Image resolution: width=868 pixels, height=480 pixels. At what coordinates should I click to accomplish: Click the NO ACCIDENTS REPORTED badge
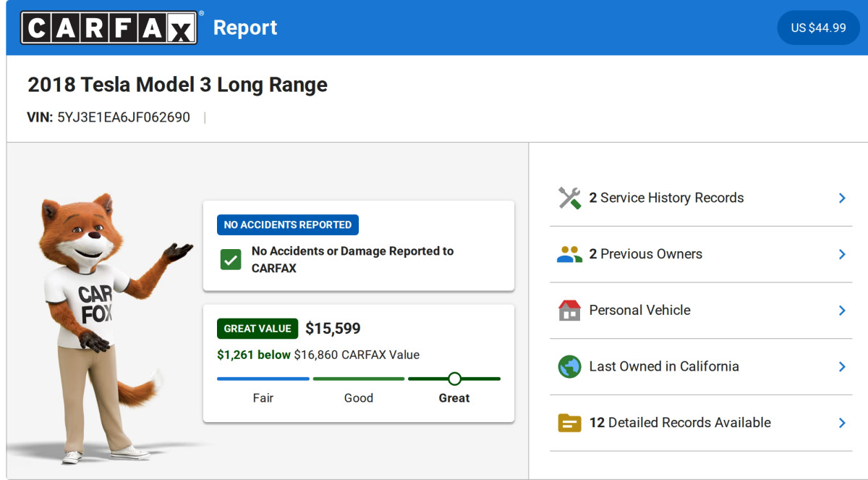pyautogui.click(x=288, y=225)
